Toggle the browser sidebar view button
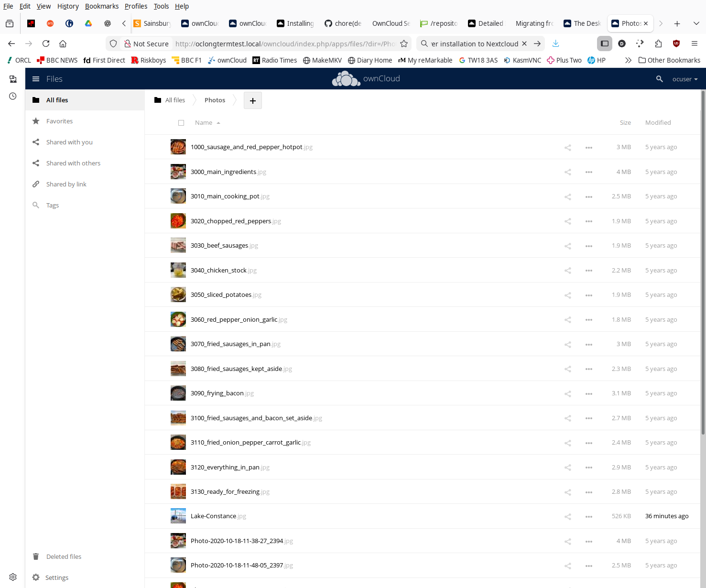The height and width of the screenshot is (588, 706). click(x=605, y=44)
